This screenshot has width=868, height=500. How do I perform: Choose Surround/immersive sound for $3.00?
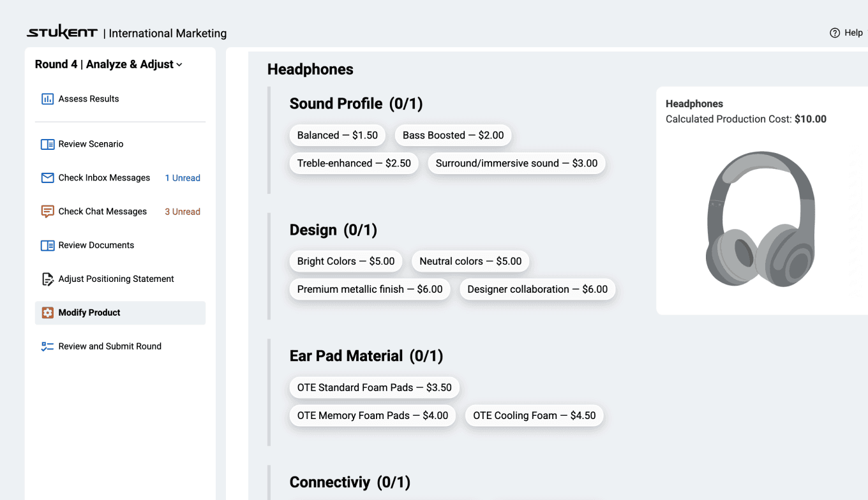click(516, 163)
